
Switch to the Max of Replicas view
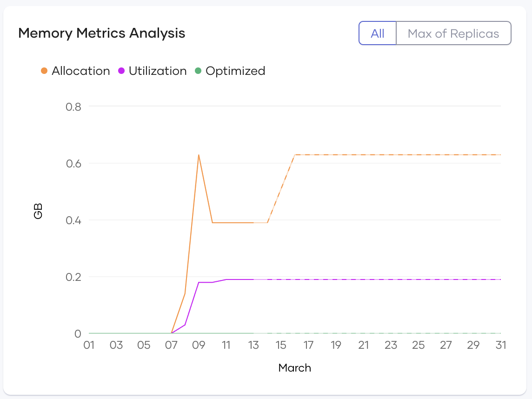453,33
